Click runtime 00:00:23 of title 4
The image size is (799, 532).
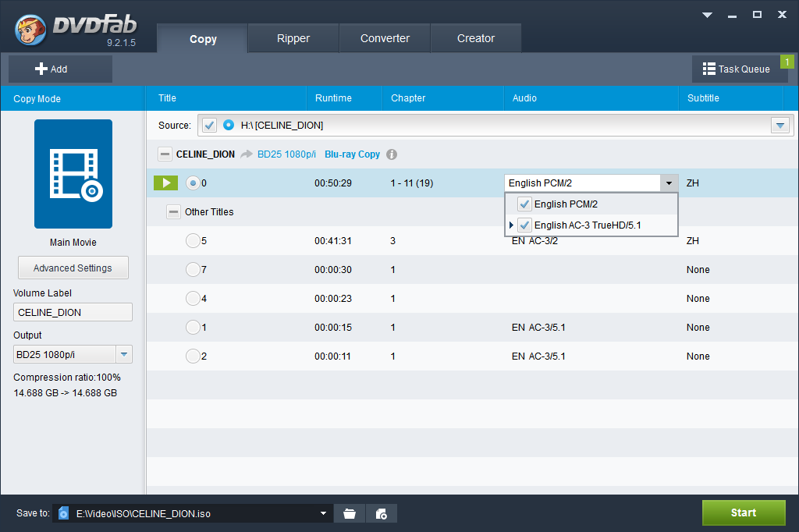point(332,299)
